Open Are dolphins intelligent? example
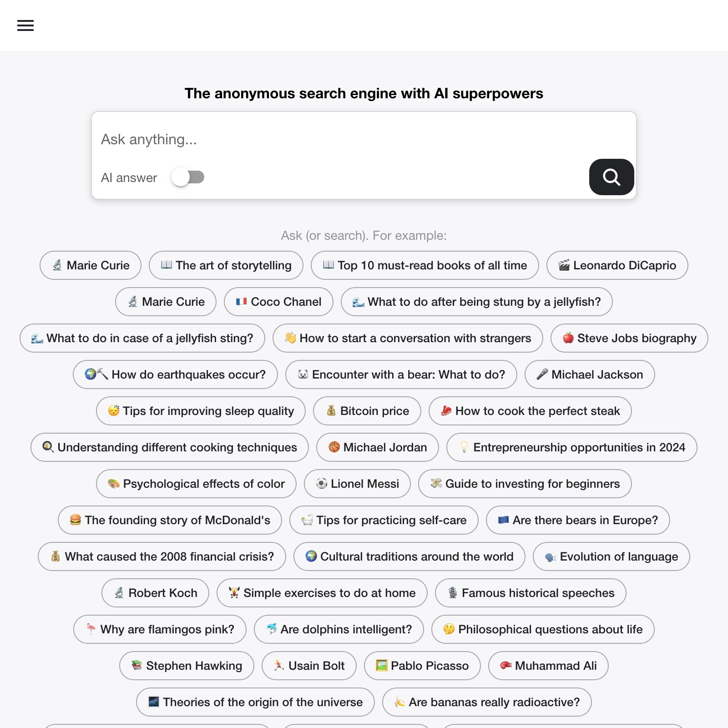This screenshot has height=728, width=728. click(339, 629)
